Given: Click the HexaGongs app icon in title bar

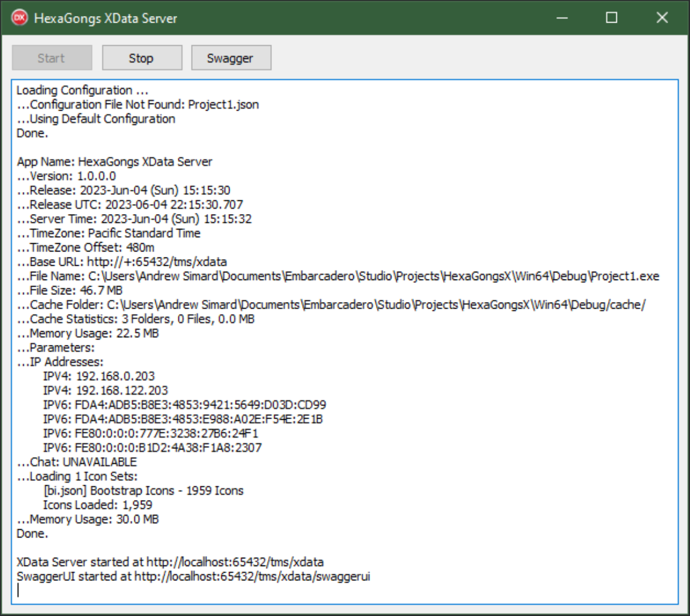Looking at the screenshot, I should tap(20, 18).
